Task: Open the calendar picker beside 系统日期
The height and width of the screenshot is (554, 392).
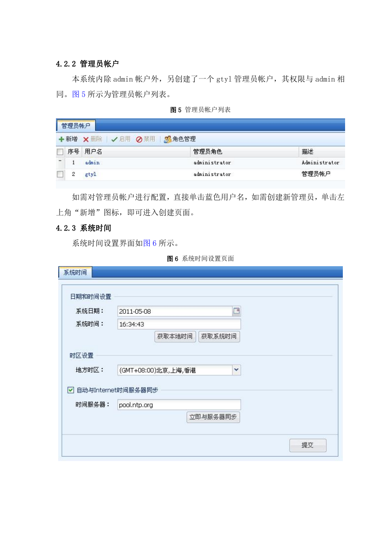Action: click(236, 311)
